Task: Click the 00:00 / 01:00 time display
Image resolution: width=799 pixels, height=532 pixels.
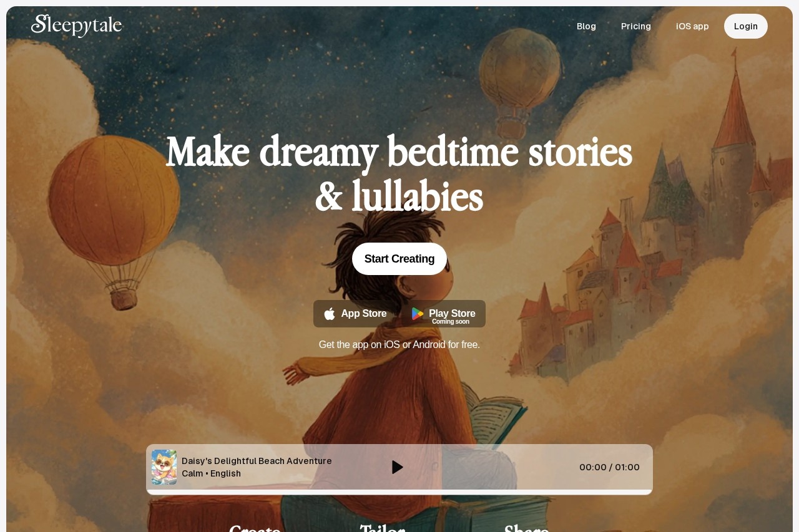Action: tap(609, 467)
